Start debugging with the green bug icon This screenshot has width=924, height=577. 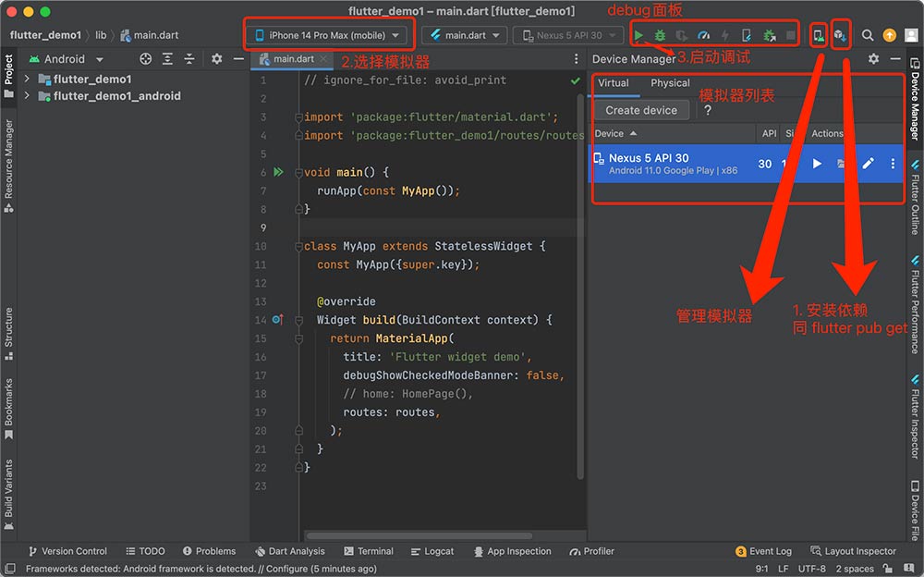(x=660, y=35)
